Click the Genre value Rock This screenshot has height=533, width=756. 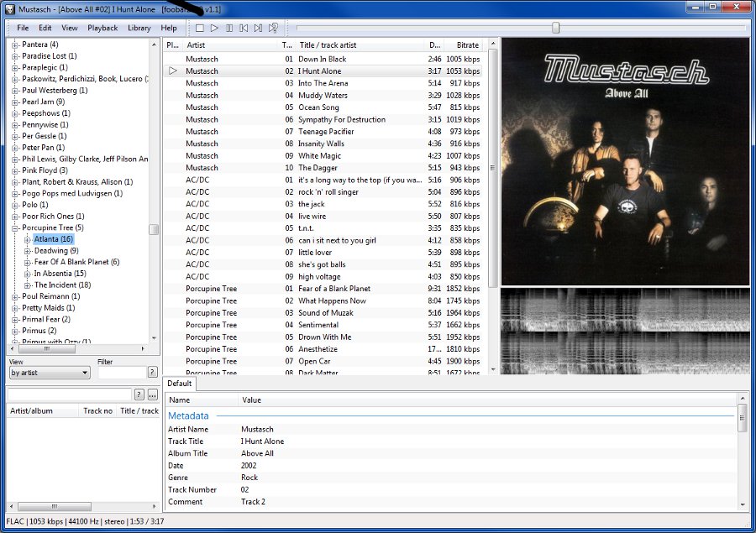click(x=249, y=478)
